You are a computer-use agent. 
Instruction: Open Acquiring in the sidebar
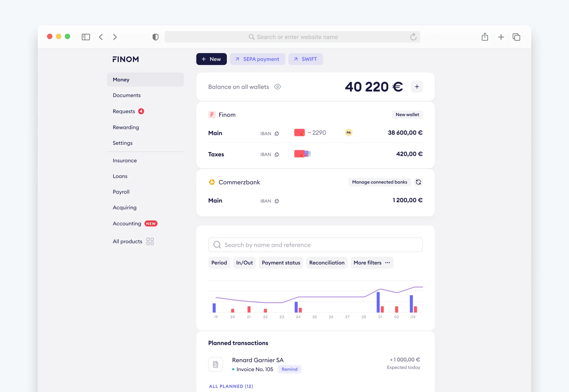(125, 208)
